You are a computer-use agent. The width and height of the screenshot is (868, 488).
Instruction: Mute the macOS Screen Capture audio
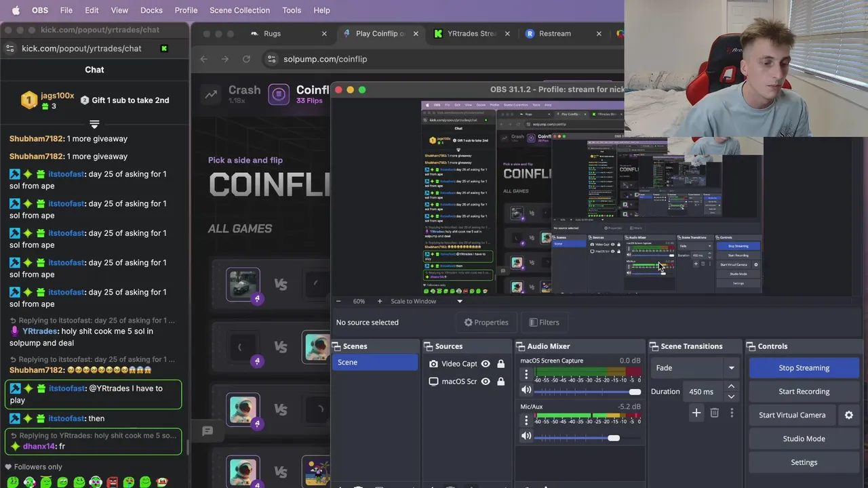point(526,390)
